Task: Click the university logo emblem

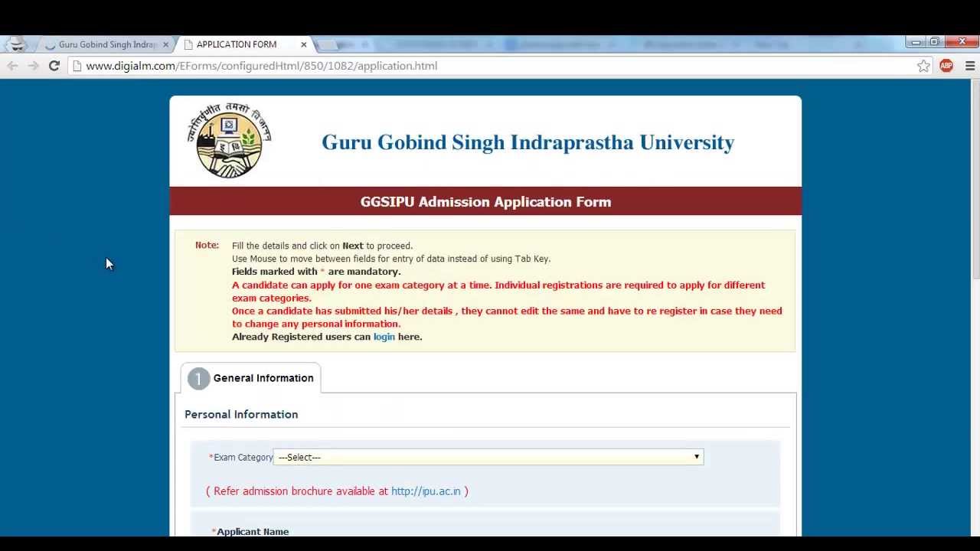Action: (229, 140)
